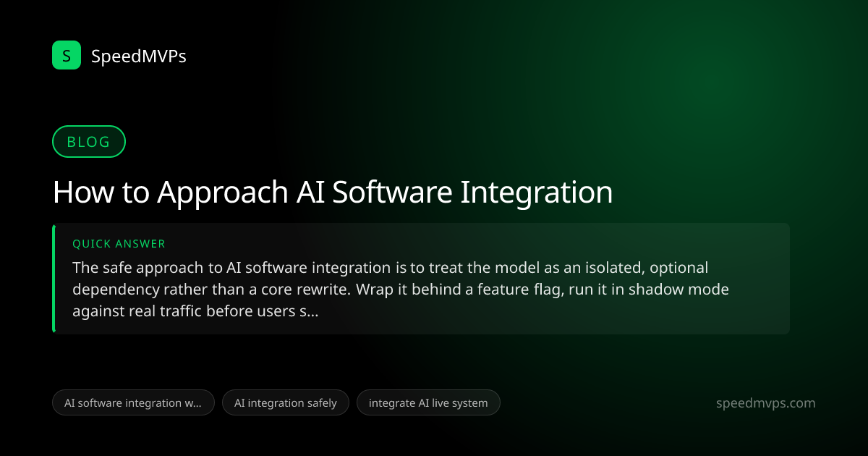Select the AI software integration w... tag
This screenshot has height=456, width=868.
(133, 402)
